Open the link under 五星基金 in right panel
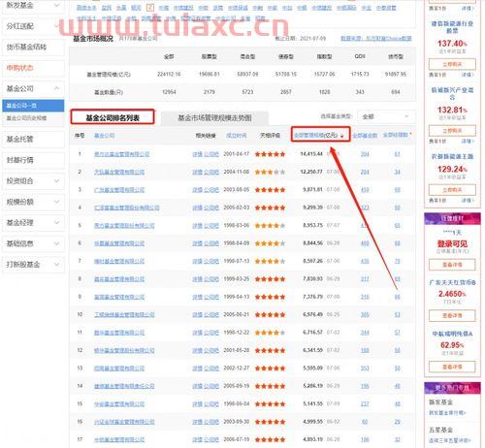This screenshot has height=448, width=485. click(449, 440)
